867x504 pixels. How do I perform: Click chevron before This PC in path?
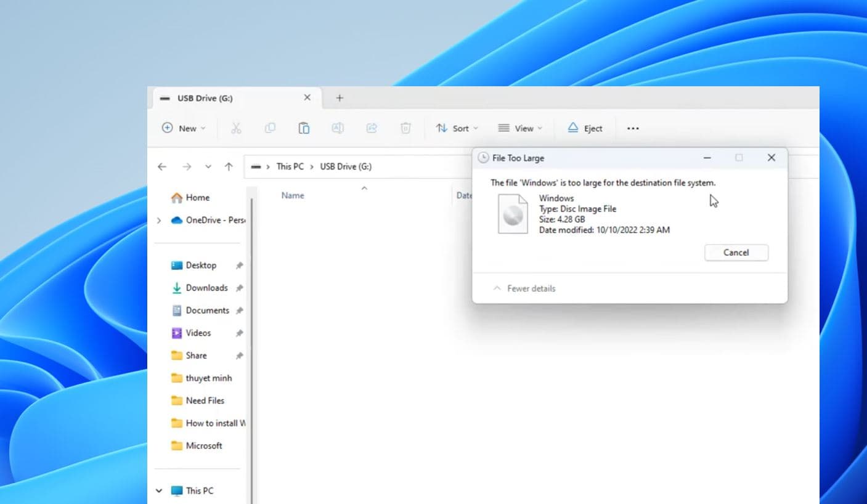[269, 166]
